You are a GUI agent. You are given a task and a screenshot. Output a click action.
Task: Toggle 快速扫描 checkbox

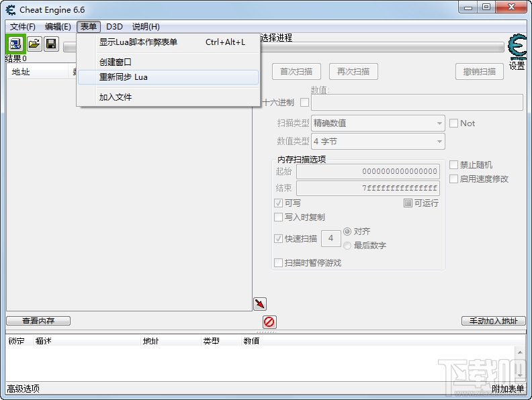(278, 238)
